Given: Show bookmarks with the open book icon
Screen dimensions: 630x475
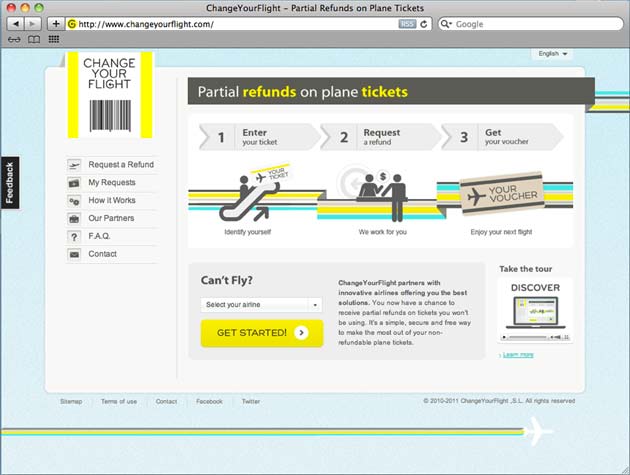Looking at the screenshot, I should [x=34, y=39].
